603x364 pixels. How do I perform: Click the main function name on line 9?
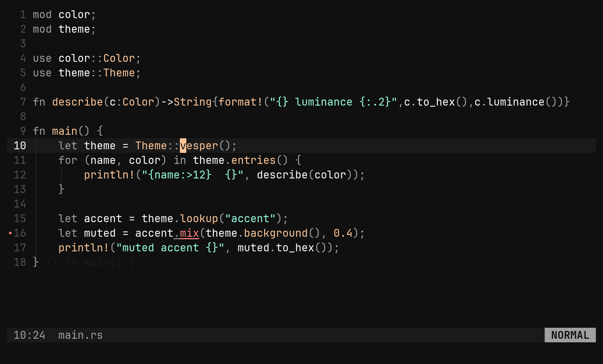click(x=65, y=131)
